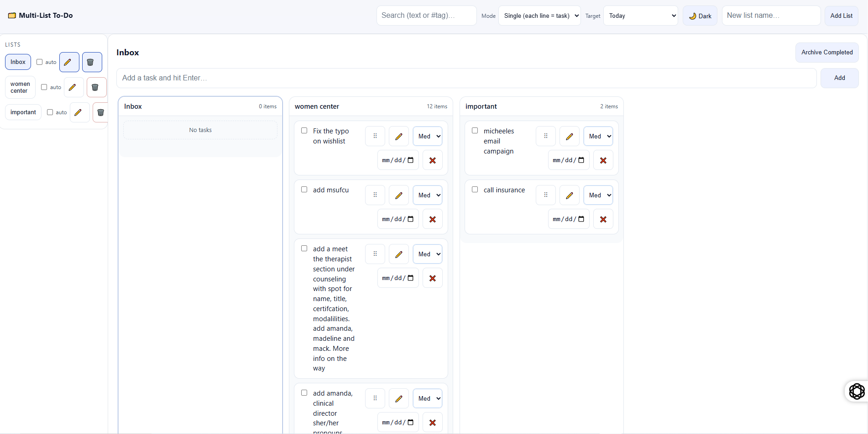Edit the add amanda clinical director task

point(399,398)
